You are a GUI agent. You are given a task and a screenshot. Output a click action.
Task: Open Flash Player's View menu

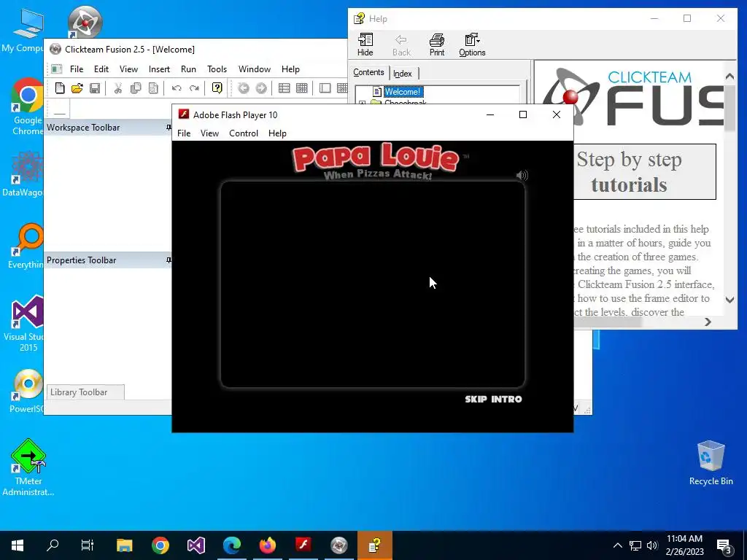point(209,133)
